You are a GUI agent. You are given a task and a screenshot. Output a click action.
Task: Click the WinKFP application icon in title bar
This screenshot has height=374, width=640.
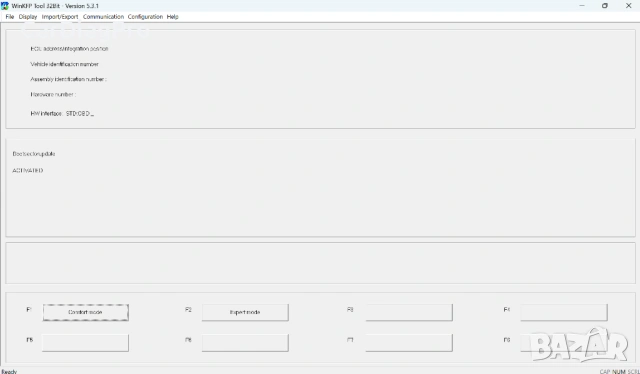[x=5, y=6]
